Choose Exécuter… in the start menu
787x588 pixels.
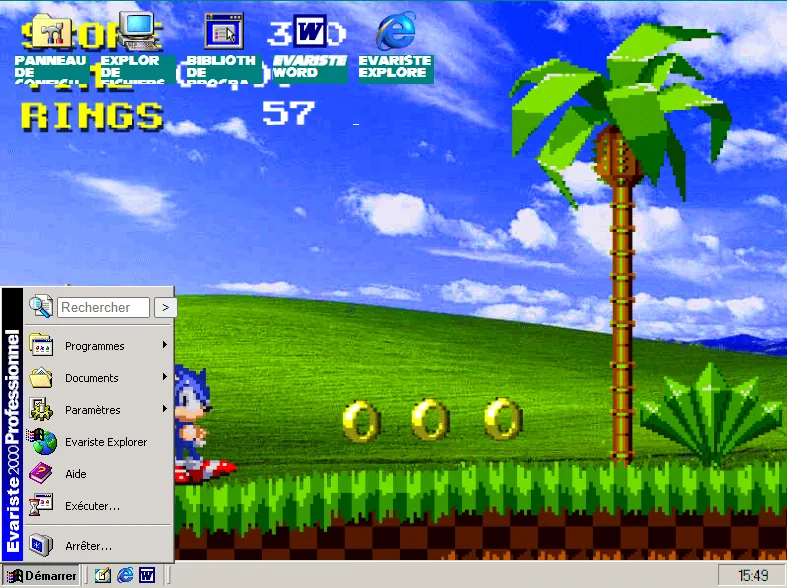(x=98, y=506)
